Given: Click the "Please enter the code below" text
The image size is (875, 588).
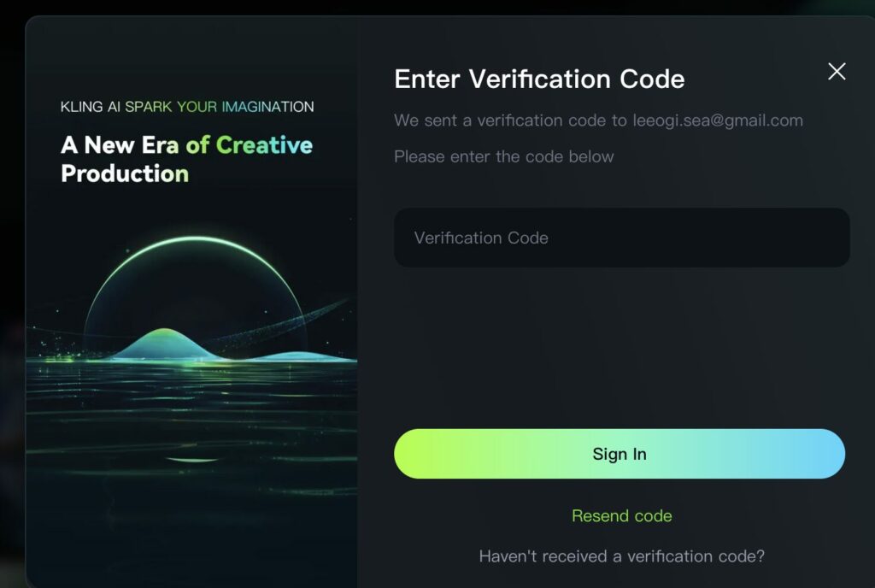Looking at the screenshot, I should (x=504, y=156).
